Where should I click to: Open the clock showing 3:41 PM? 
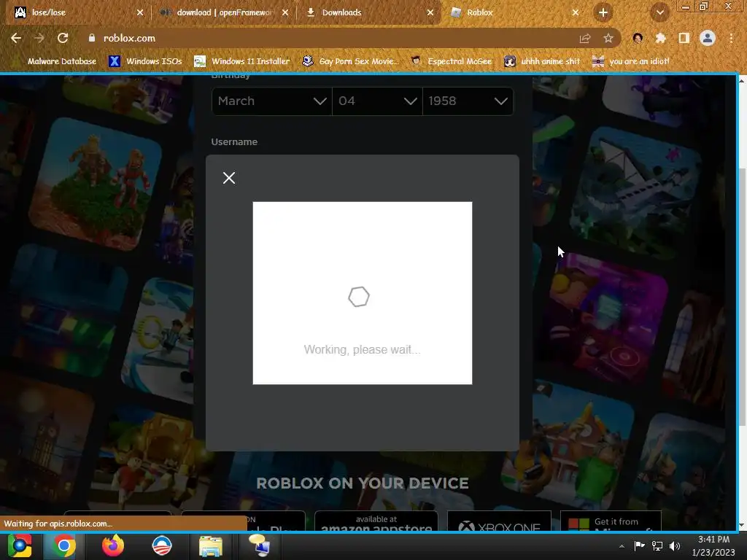click(x=713, y=545)
